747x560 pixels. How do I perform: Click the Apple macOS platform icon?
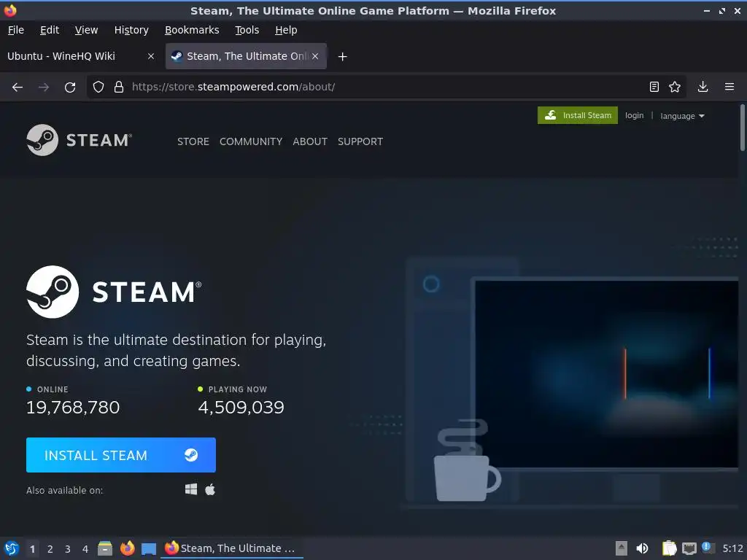210,489
